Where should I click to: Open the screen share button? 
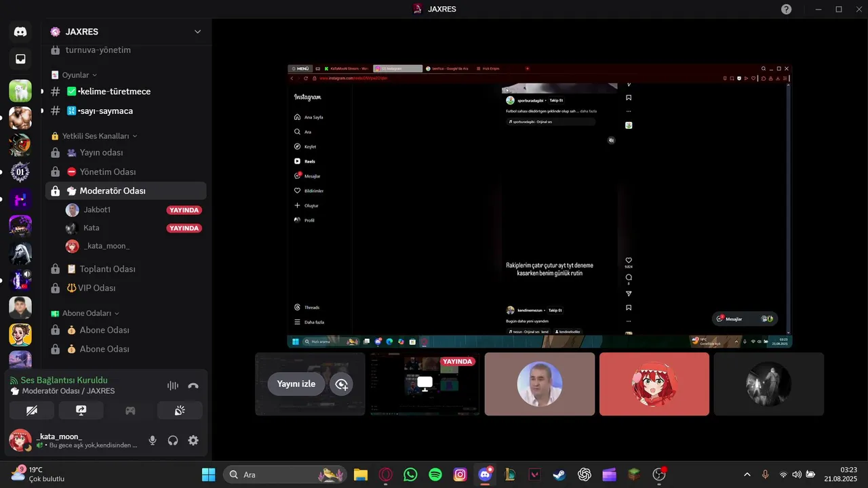81,411
